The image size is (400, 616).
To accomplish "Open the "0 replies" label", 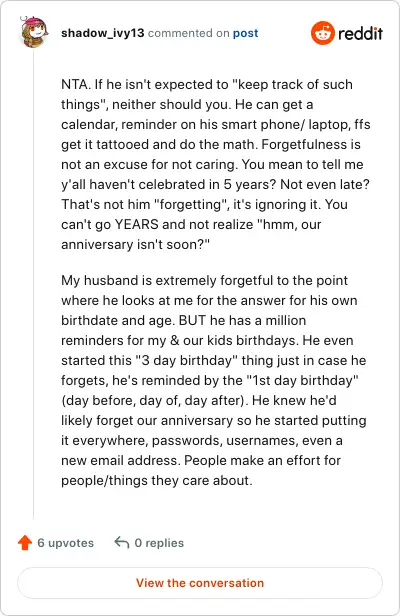I will coord(159,543).
